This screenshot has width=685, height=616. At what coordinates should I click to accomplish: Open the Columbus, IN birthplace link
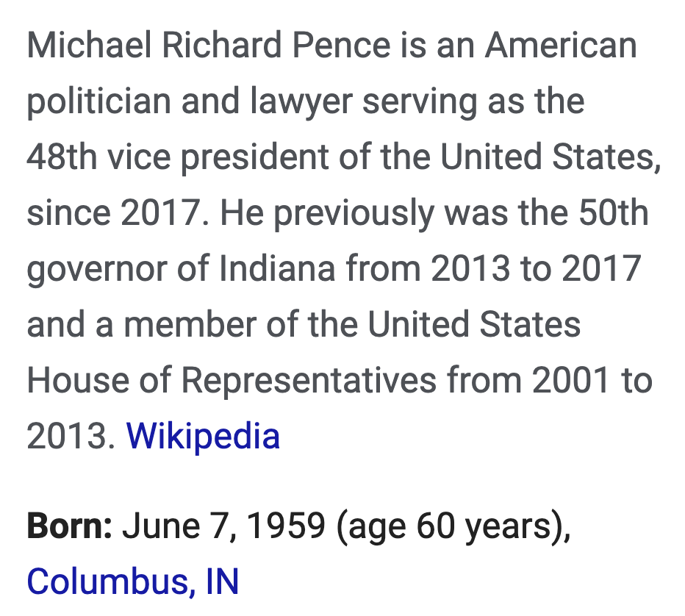pyautogui.click(x=133, y=581)
